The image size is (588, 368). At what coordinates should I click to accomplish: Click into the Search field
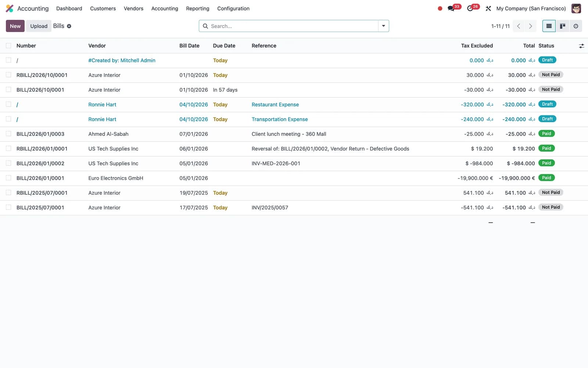click(x=293, y=26)
